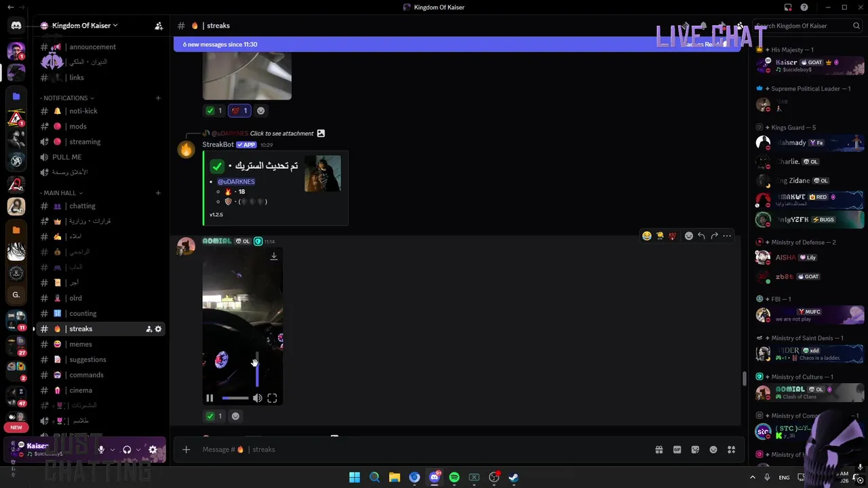Adjust the vertical video volume slider
Viewport: 868px width, 488px height.
point(257,369)
